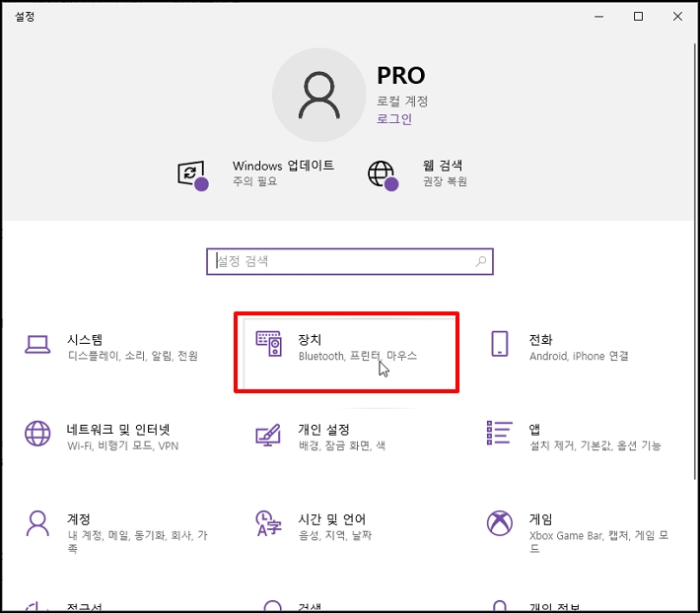Open the 계정 person icon

click(x=37, y=523)
